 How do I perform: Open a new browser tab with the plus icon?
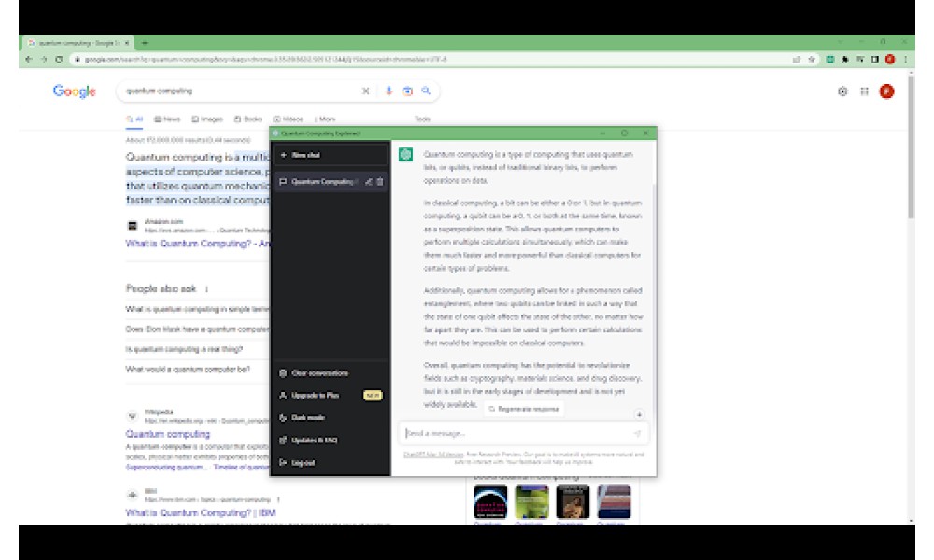point(144,43)
